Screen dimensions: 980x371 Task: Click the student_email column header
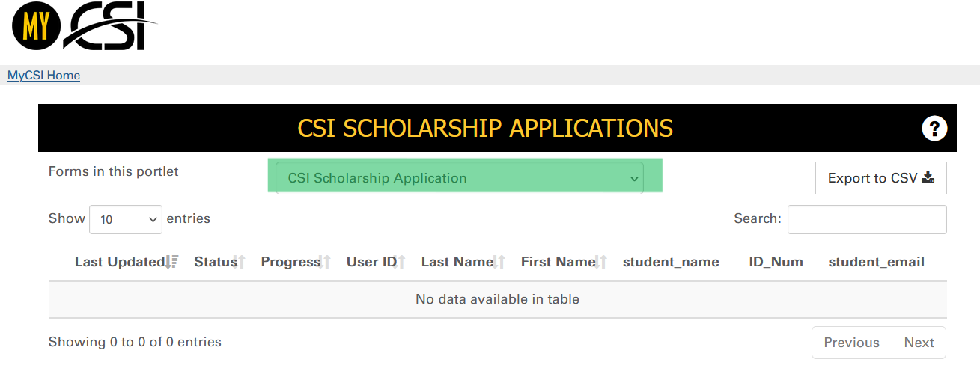tap(876, 262)
